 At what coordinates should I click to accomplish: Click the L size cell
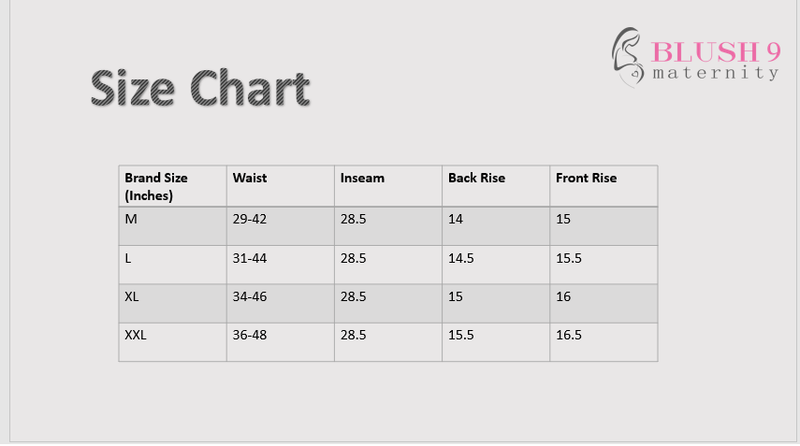click(172, 265)
